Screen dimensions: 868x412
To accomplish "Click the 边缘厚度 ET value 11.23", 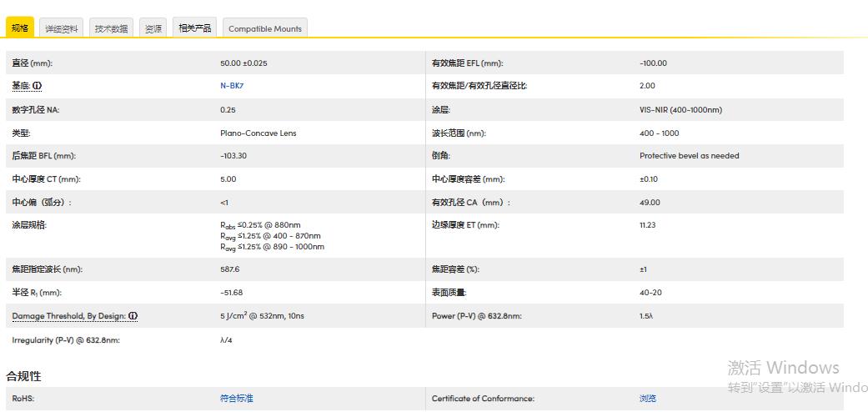I will [x=648, y=225].
